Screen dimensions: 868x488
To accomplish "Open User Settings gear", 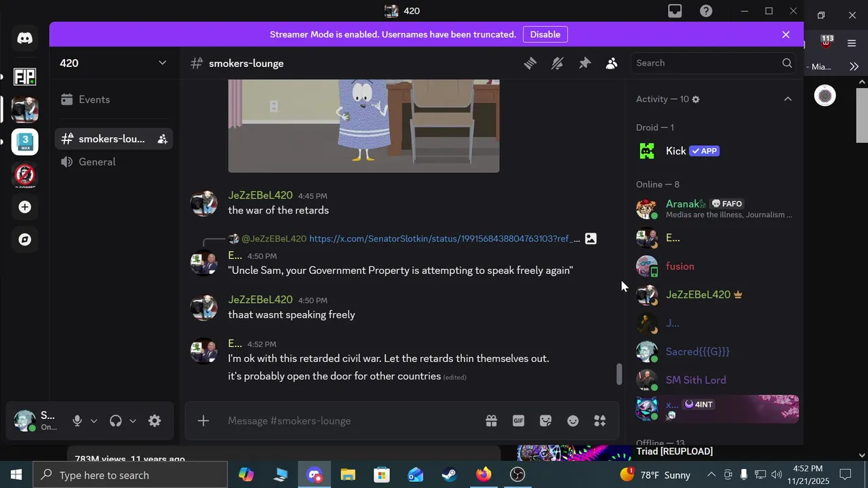I will click(155, 421).
